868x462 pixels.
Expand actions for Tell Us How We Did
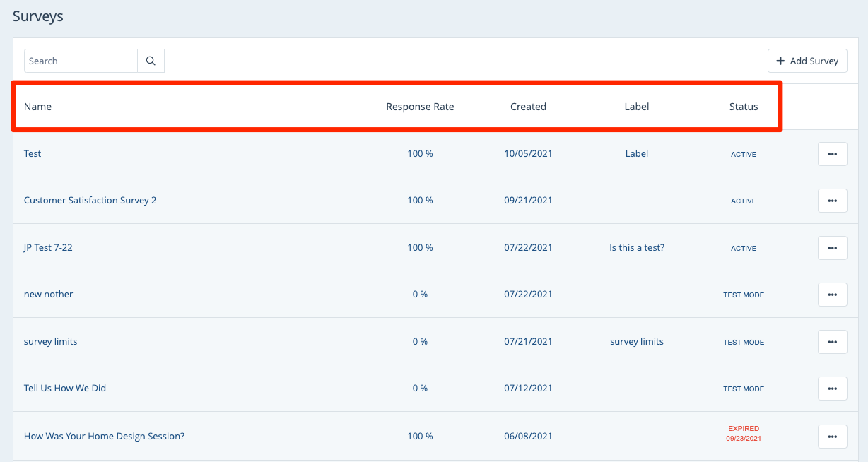[x=832, y=389]
